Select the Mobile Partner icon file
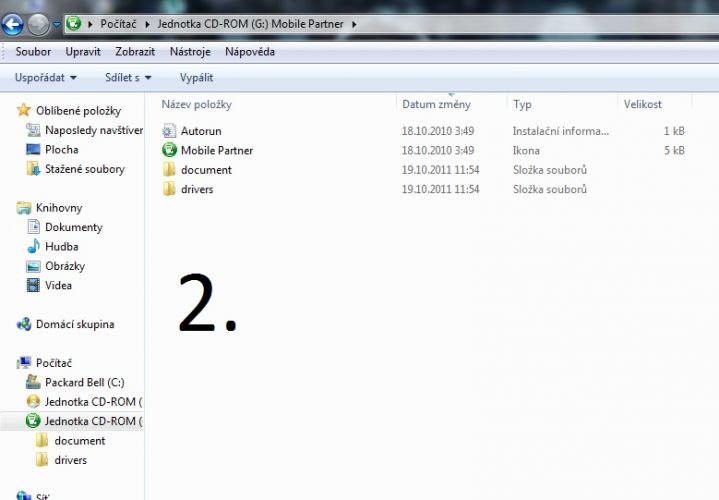 tap(169, 150)
